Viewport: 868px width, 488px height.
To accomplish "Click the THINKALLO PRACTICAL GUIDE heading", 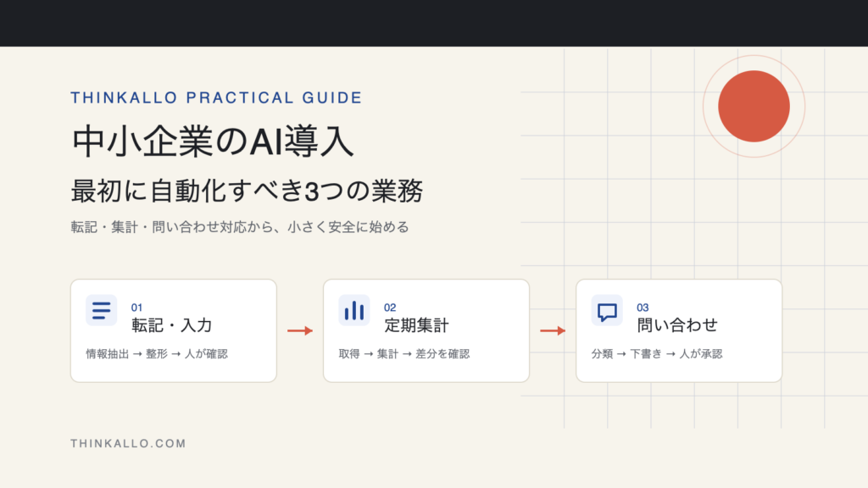I will click(x=216, y=98).
